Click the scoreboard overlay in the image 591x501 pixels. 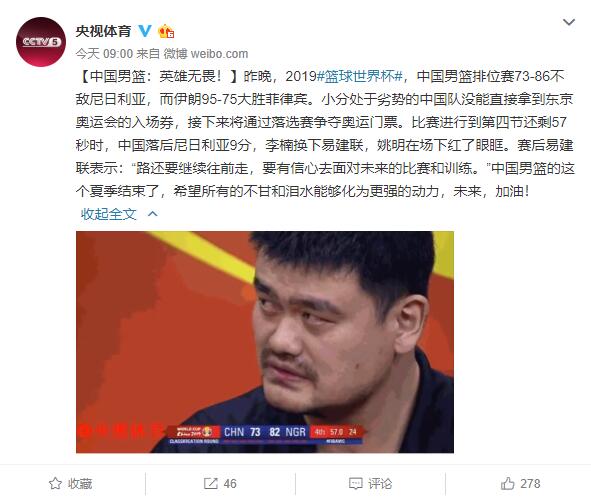tap(266, 434)
